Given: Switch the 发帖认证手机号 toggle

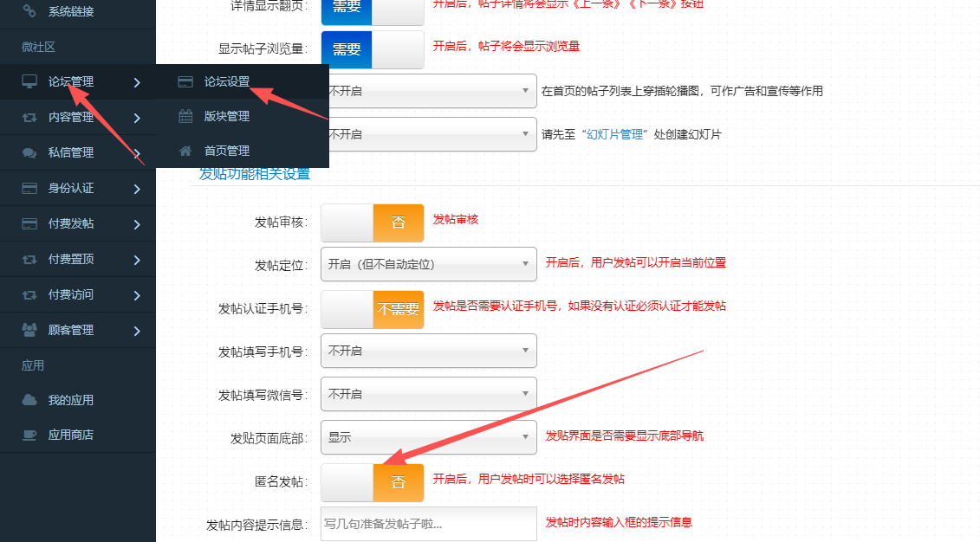Looking at the screenshot, I should click(373, 309).
